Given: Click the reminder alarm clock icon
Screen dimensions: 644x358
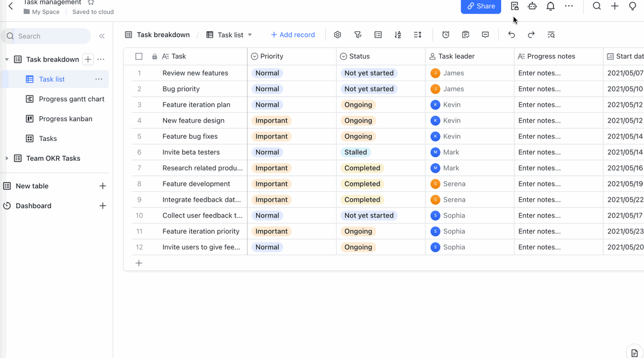Looking at the screenshot, I should tap(446, 35).
